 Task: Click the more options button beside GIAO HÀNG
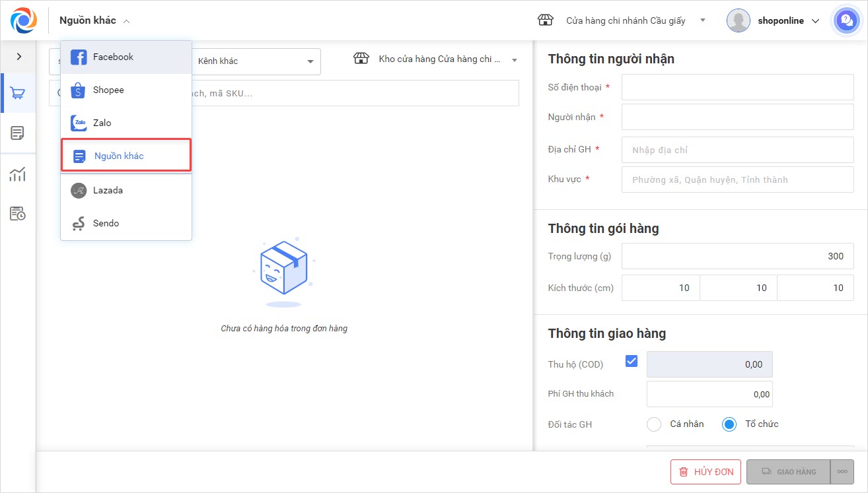tap(842, 472)
